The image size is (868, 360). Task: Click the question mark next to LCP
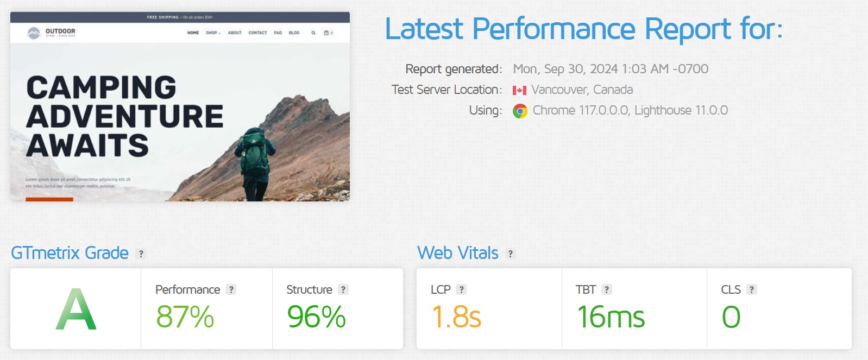coord(462,290)
